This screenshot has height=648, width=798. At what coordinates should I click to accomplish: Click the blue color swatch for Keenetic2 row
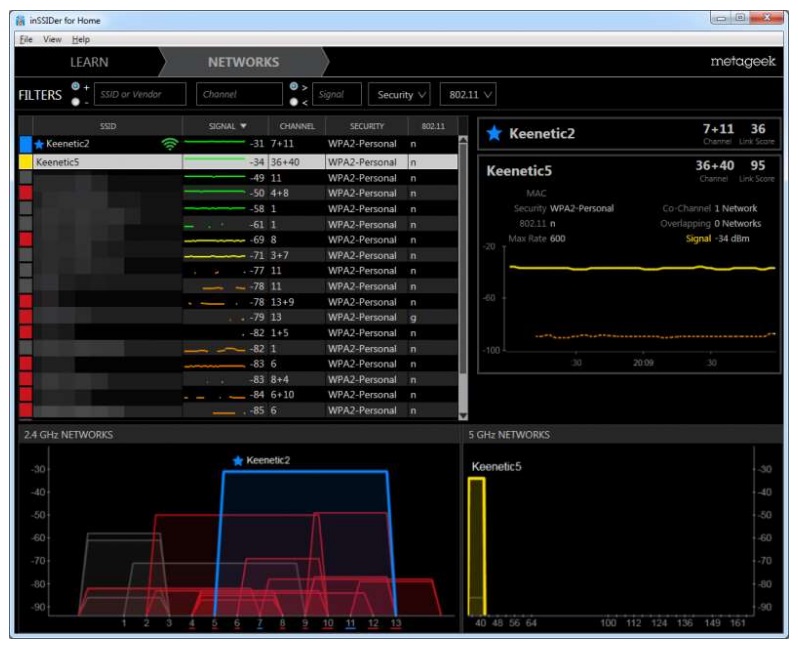25,144
